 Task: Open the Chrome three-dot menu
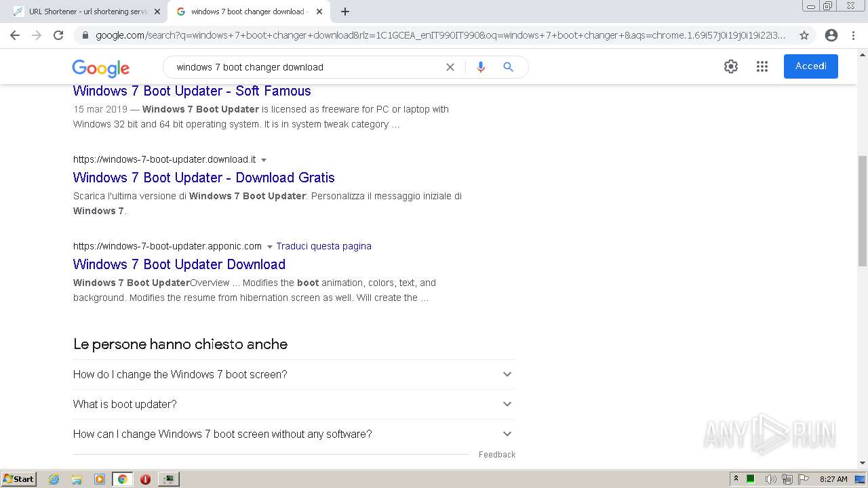pos(853,35)
